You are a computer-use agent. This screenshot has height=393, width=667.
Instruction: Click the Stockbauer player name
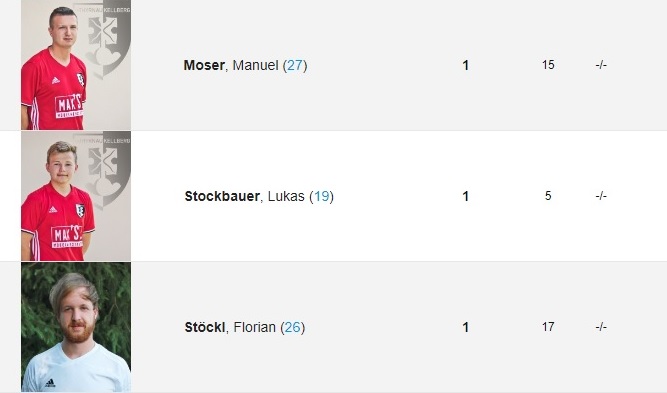[222, 196]
